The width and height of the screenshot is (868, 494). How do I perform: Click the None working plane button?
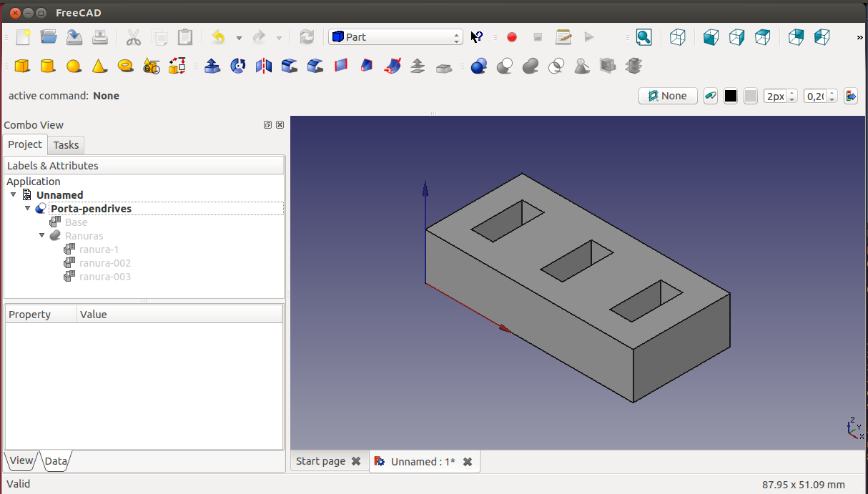pos(667,96)
